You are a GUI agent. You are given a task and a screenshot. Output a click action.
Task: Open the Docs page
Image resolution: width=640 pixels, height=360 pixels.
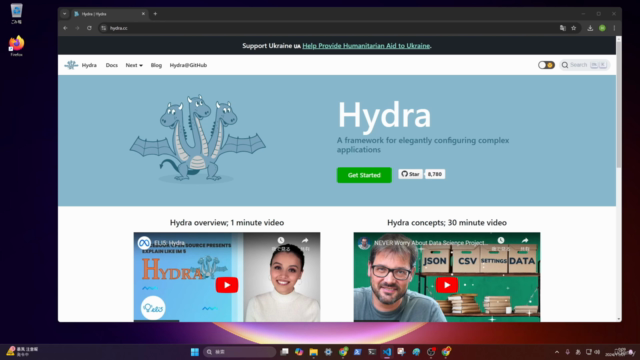[111, 65]
